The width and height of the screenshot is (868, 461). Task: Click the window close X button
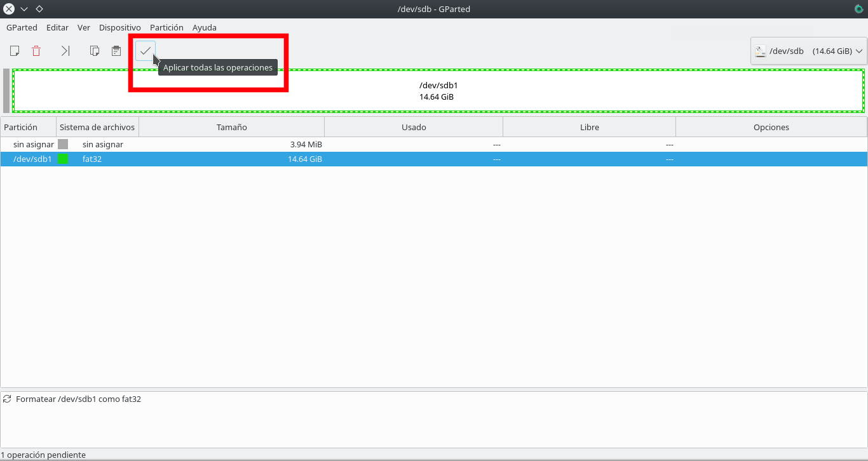[9, 9]
